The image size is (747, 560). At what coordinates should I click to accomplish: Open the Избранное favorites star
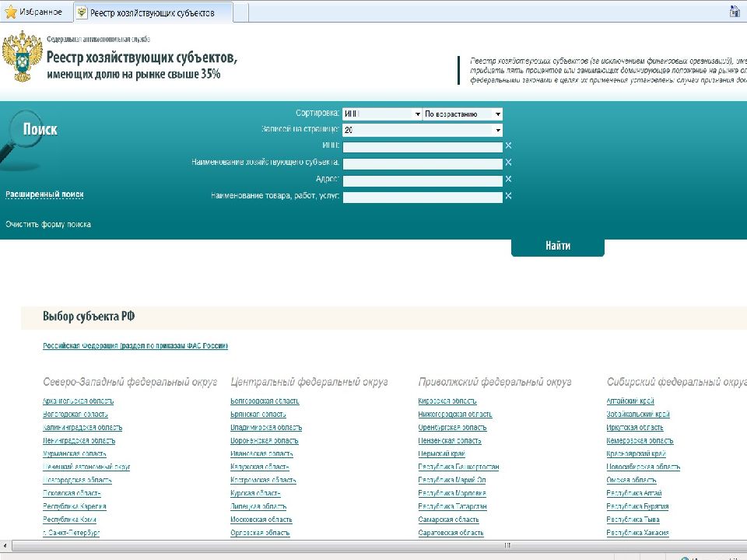pos(11,12)
